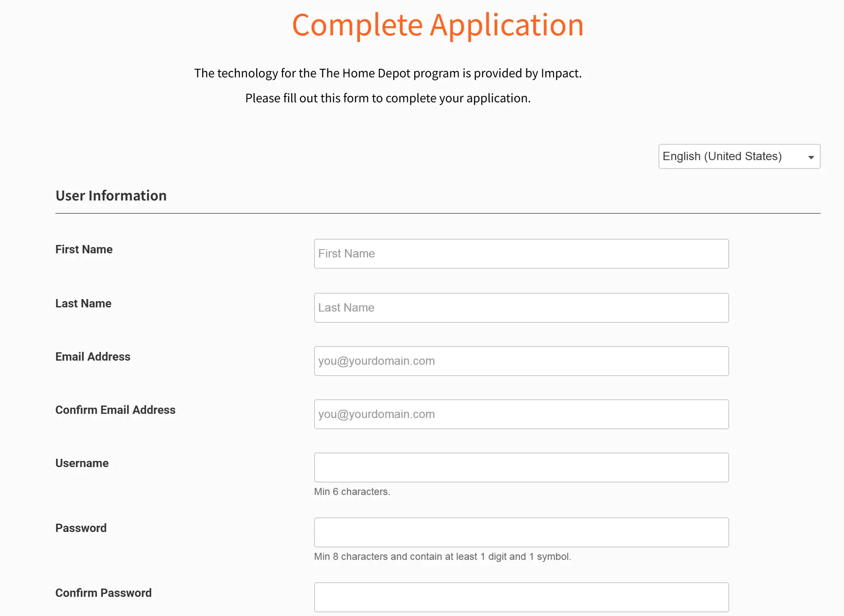
Task: Click the 'Min 6 characters.' hint text
Action: [x=352, y=492]
